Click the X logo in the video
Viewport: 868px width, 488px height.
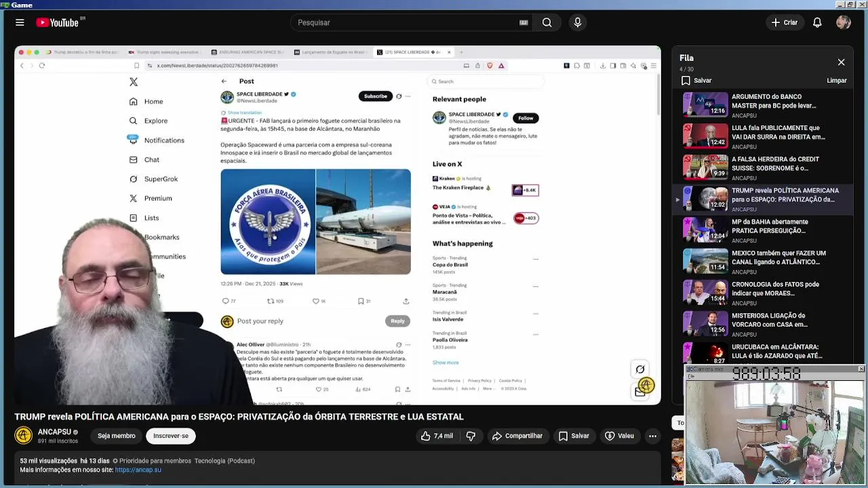pos(134,82)
